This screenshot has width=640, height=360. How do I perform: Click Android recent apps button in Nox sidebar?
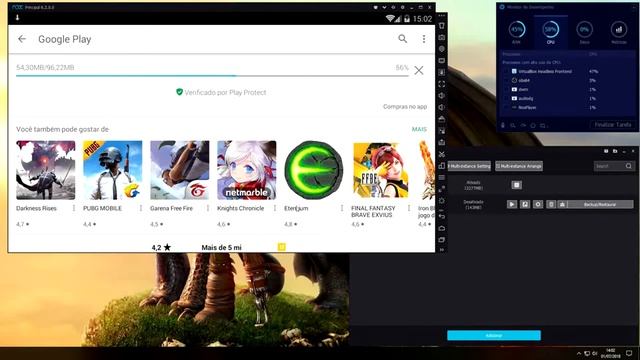(x=442, y=240)
